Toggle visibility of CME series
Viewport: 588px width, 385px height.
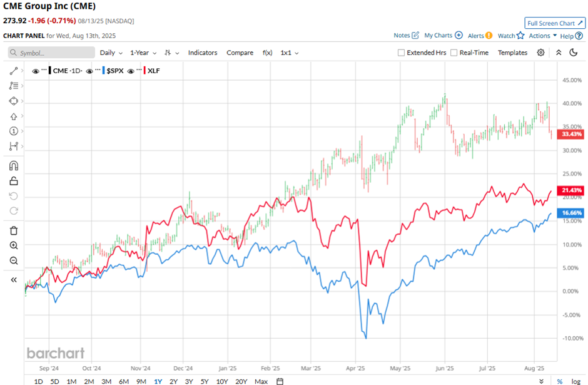[x=36, y=71]
